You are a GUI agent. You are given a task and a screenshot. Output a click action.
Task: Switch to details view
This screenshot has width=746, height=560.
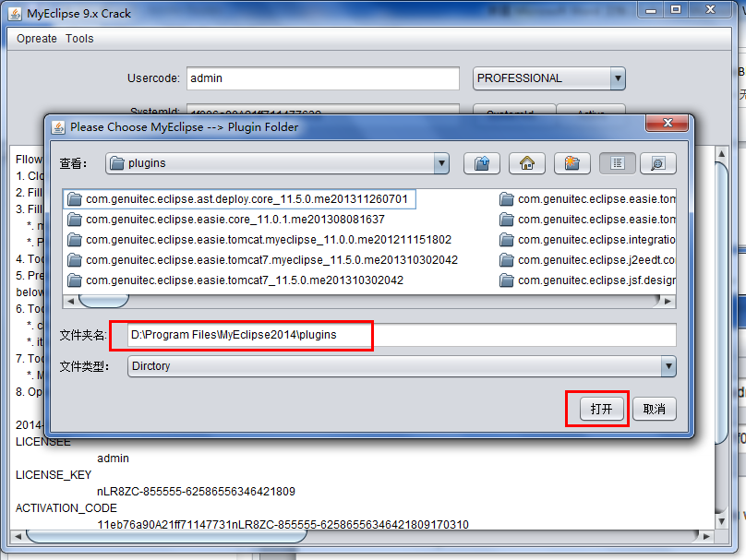pyautogui.click(x=658, y=163)
